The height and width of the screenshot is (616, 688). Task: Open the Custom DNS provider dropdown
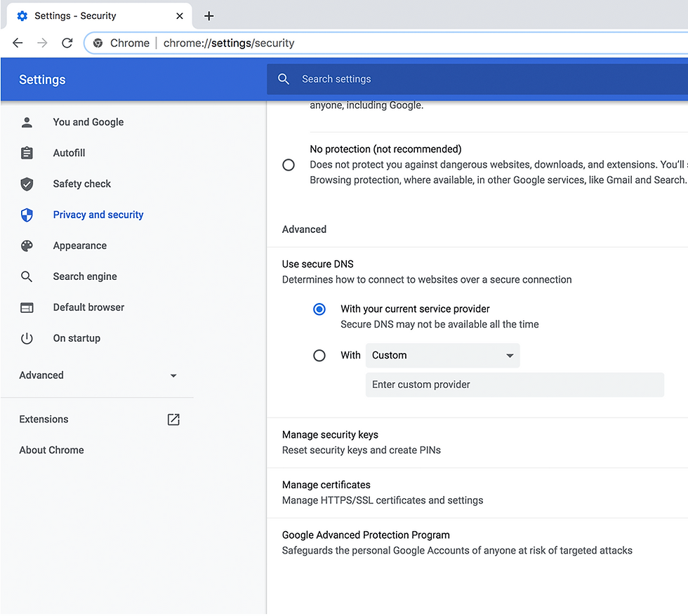[442, 356]
